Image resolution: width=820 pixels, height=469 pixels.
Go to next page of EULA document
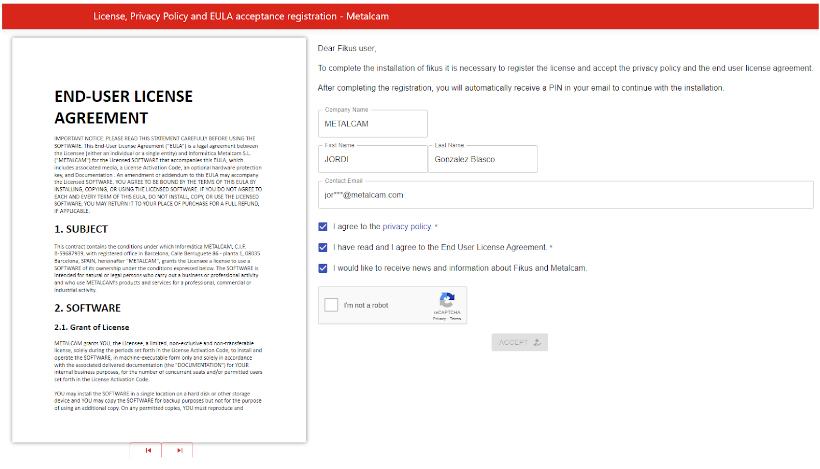(178, 451)
